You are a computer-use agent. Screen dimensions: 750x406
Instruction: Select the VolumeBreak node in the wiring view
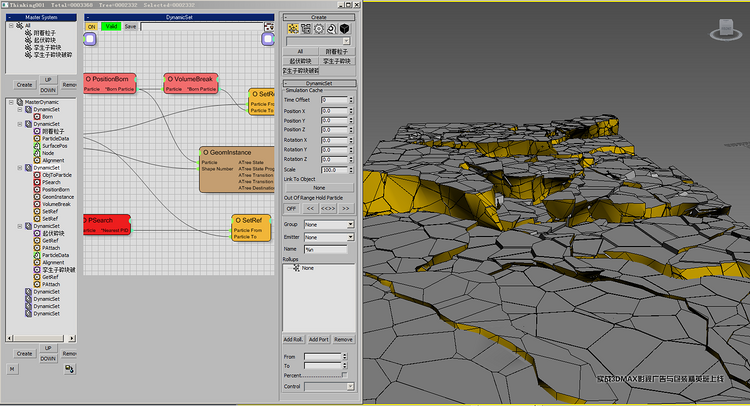pos(191,83)
